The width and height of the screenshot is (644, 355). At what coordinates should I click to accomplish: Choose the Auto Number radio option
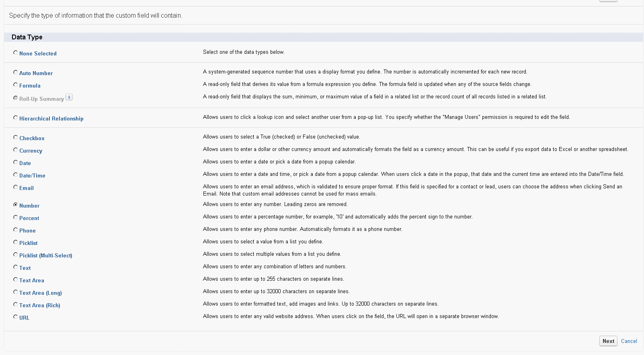[x=15, y=72]
